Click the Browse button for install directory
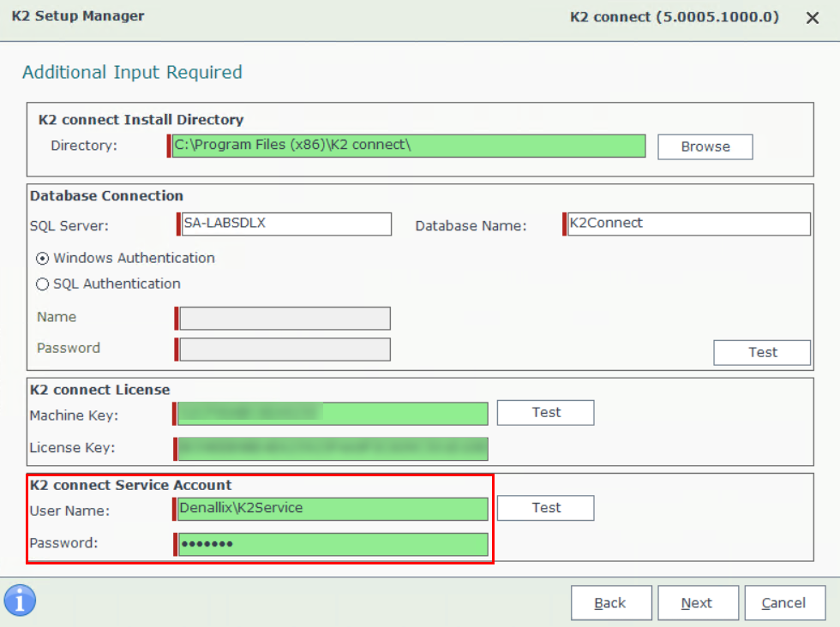 tap(705, 146)
